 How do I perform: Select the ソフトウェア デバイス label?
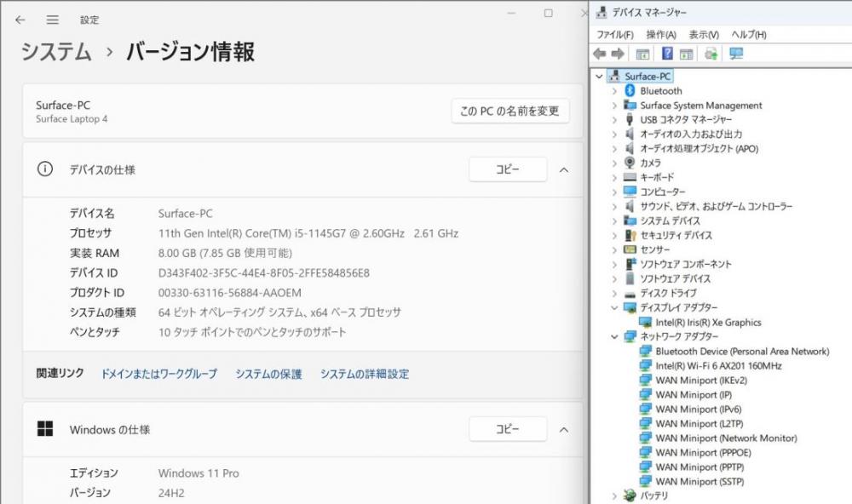(676, 278)
